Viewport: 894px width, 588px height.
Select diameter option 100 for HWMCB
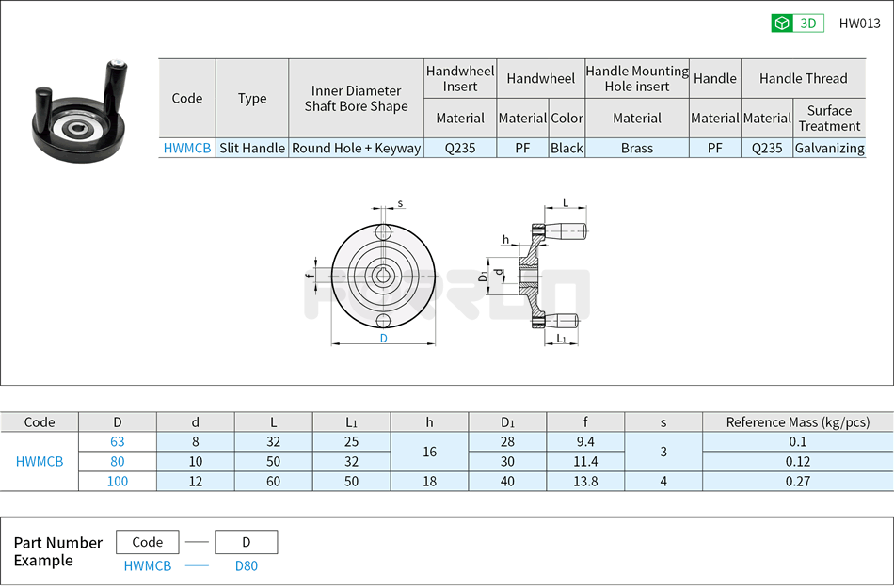tap(119, 481)
